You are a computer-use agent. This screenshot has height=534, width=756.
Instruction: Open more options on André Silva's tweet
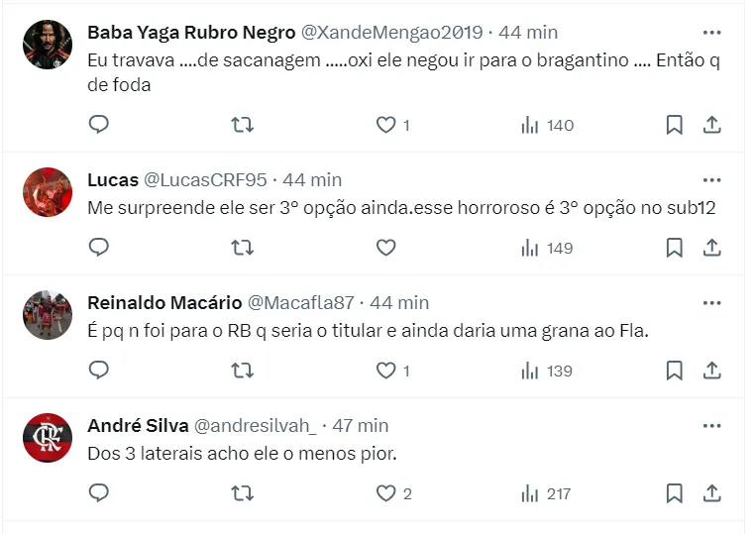click(x=711, y=425)
